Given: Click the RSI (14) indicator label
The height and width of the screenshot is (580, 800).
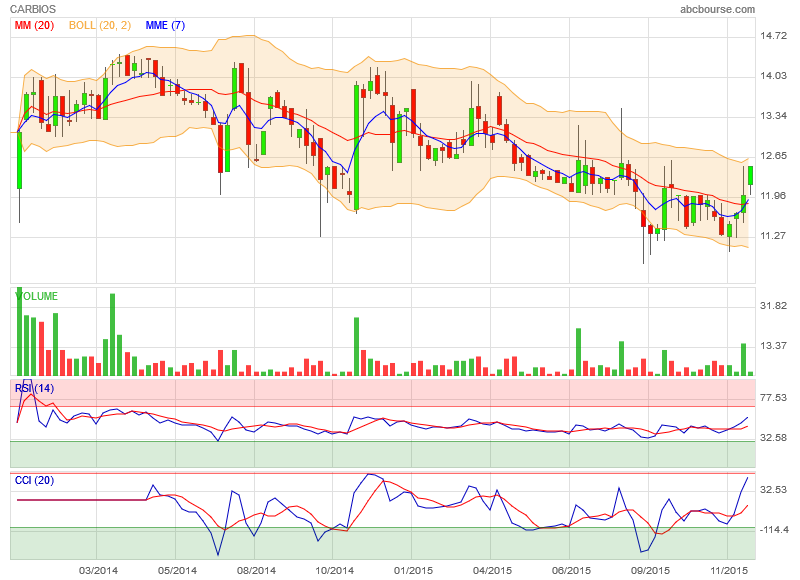Looking at the screenshot, I should (34, 389).
